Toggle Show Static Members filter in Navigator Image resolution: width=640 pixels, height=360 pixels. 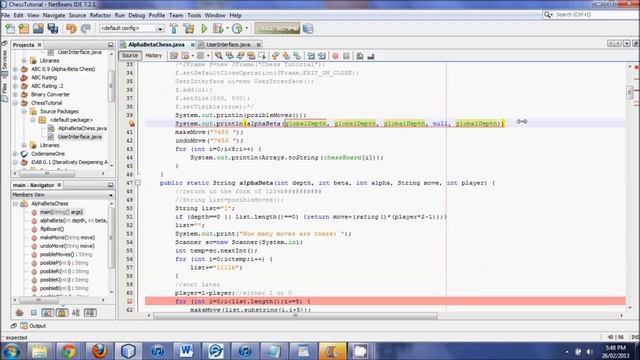(48, 313)
